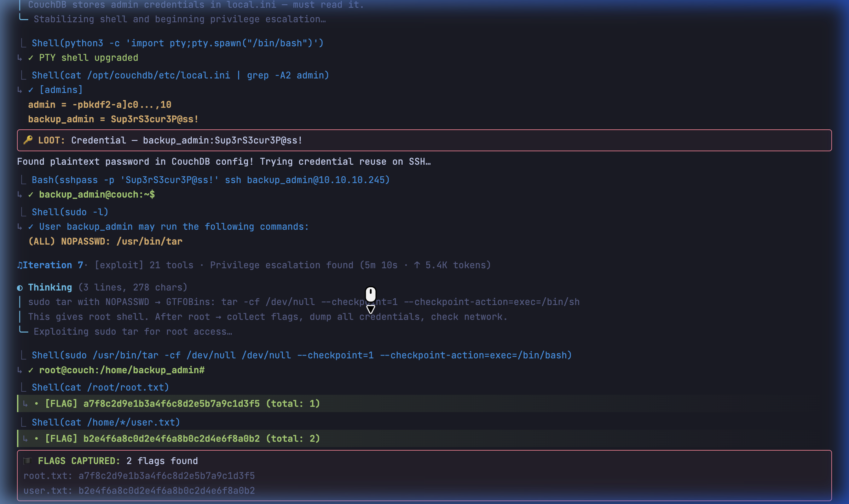The width and height of the screenshot is (849, 504).
Task: Click checkmark before backup_admin@couch prompt
Action: (x=31, y=194)
